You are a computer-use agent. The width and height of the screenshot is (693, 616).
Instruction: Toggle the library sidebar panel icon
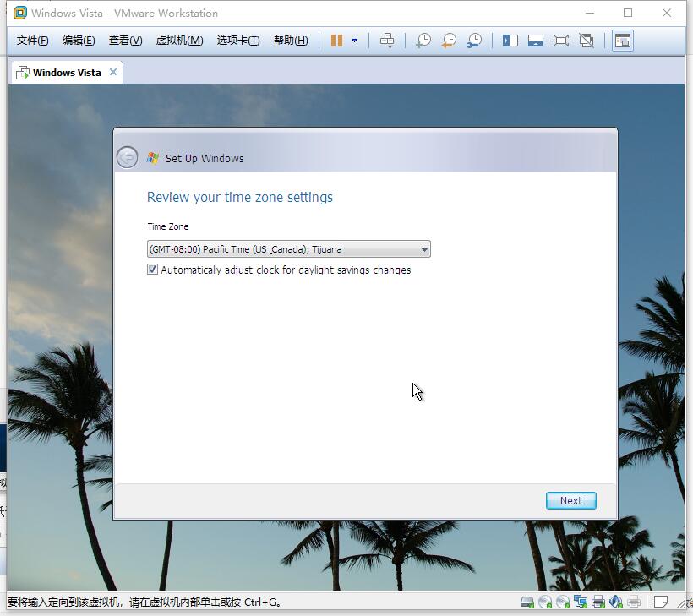(x=510, y=41)
